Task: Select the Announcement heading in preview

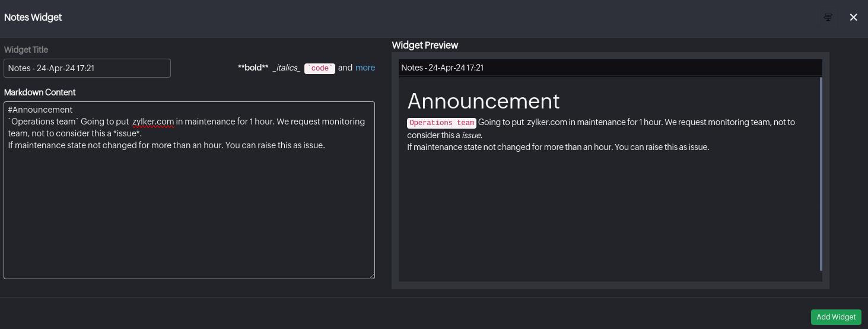Action: tap(484, 101)
